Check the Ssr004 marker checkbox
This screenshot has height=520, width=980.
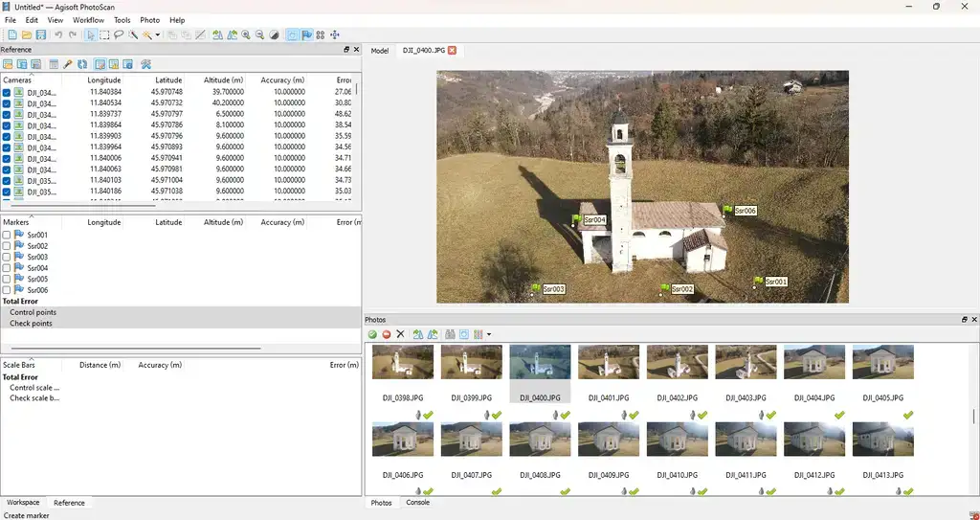7,268
